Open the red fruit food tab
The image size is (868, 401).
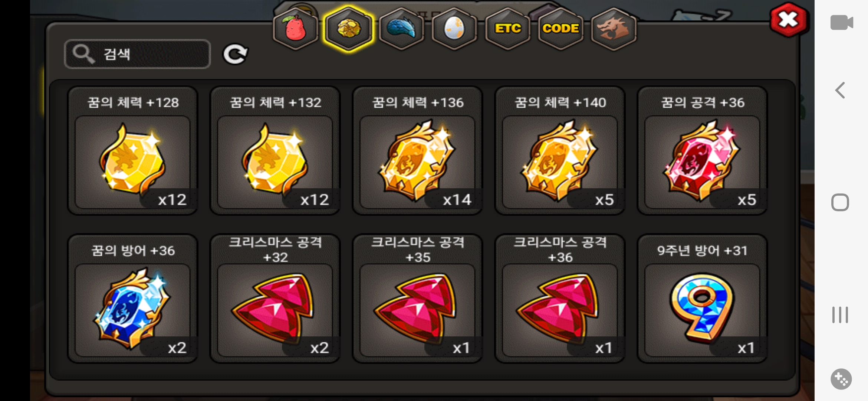tap(295, 29)
